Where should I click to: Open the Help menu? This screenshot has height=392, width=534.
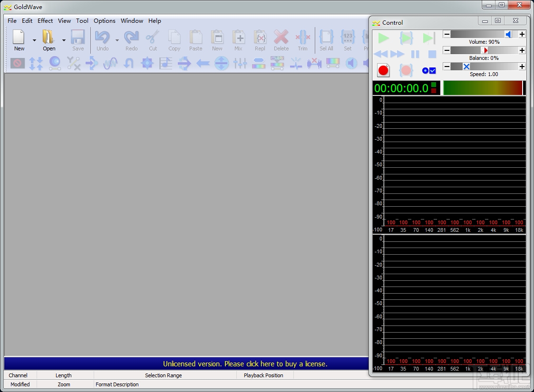coord(155,21)
